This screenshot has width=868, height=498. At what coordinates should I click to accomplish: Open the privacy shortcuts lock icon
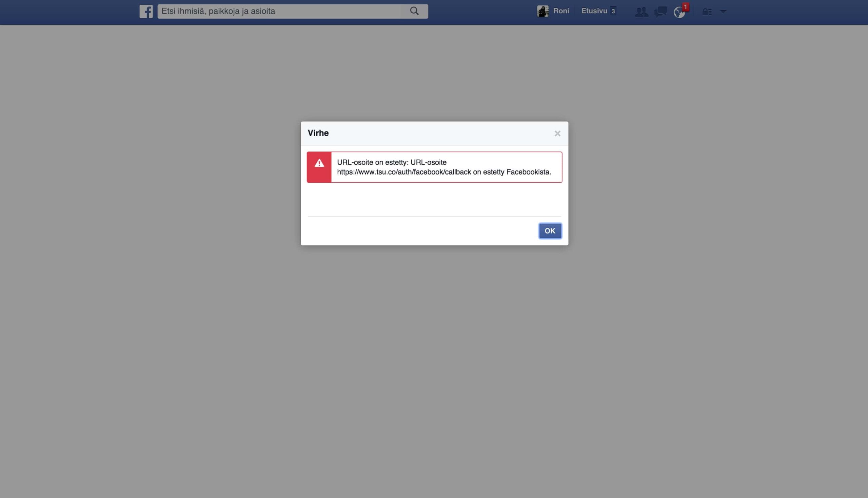(707, 12)
